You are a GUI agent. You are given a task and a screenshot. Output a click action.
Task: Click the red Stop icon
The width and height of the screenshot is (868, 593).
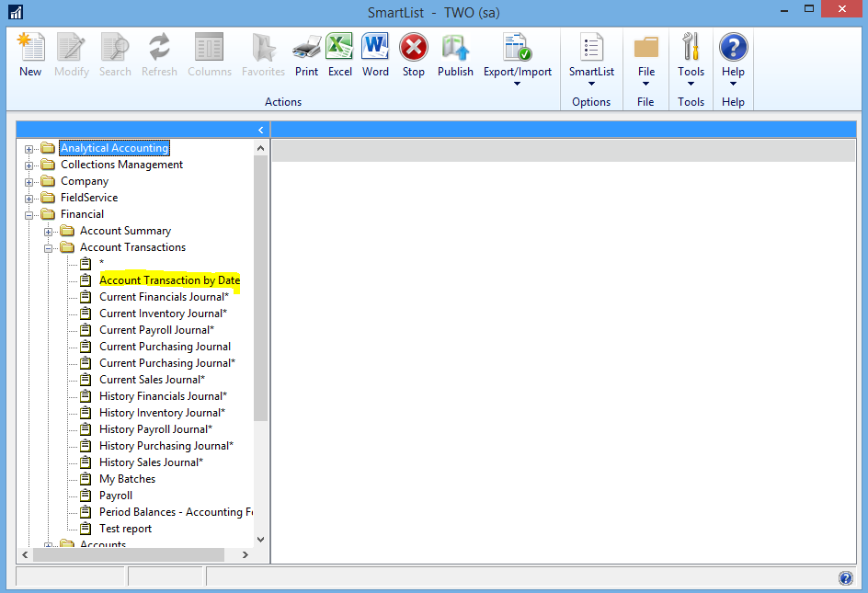(414, 47)
